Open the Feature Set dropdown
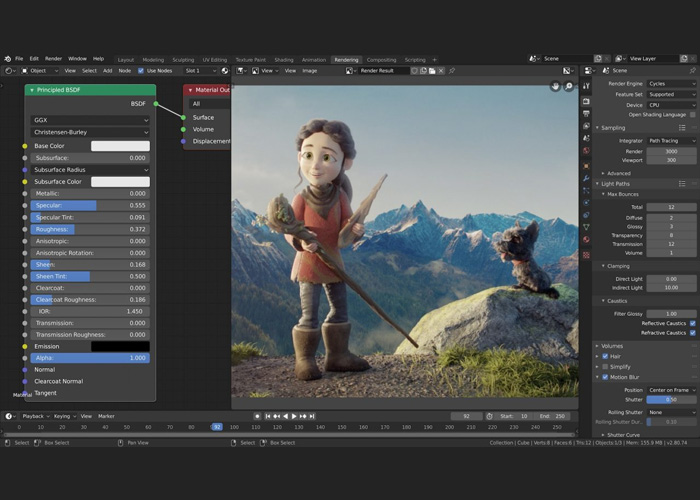 (671, 94)
